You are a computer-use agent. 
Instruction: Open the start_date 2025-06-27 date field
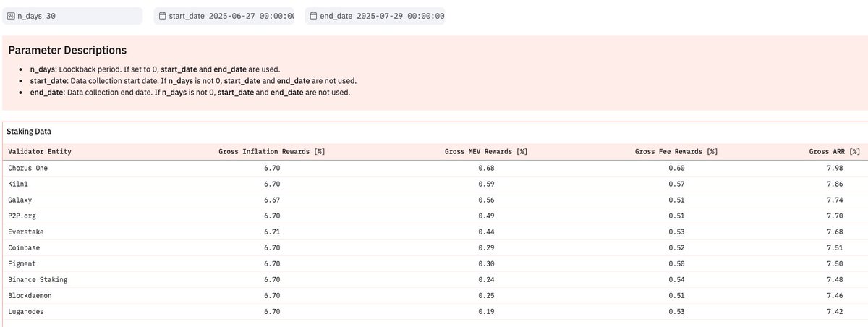224,15
